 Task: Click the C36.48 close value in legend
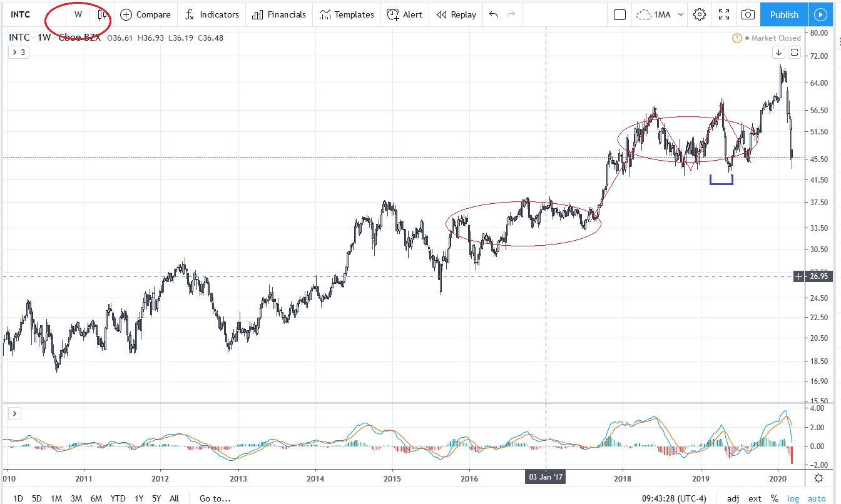click(x=210, y=38)
